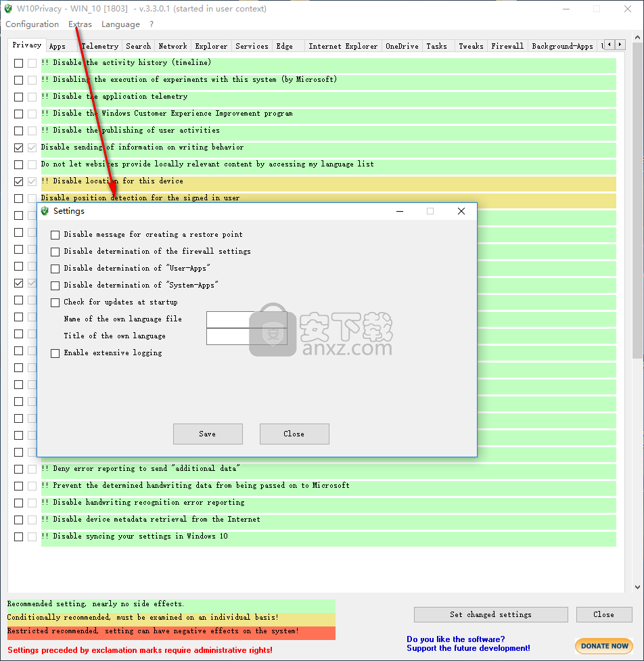The width and height of the screenshot is (644, 661).
Task: Close the Settings dialog with X
Action: 461,211
